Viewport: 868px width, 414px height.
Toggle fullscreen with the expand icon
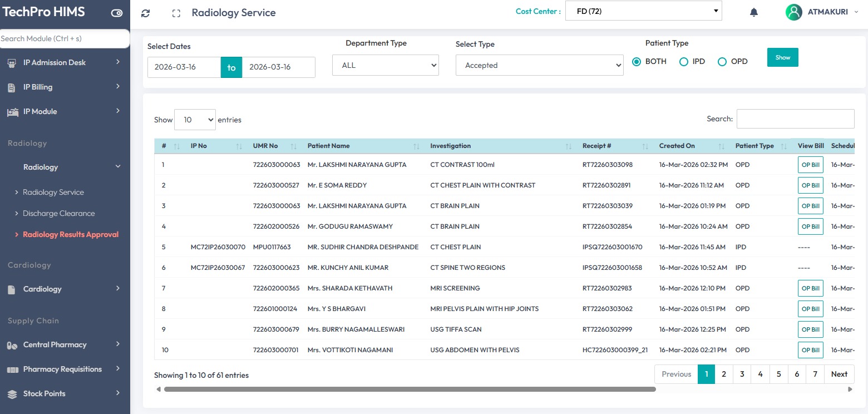pyautogui.click(x=176, y=13)
